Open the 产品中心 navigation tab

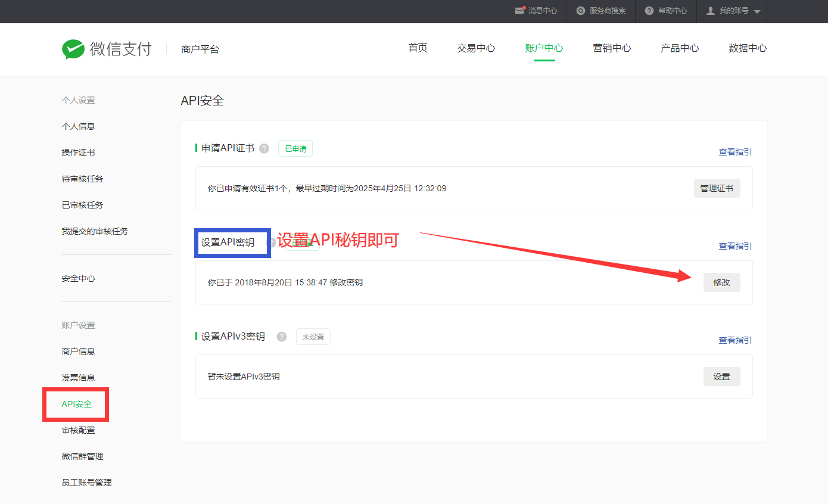pyautogui.click(x=680, y=48)
